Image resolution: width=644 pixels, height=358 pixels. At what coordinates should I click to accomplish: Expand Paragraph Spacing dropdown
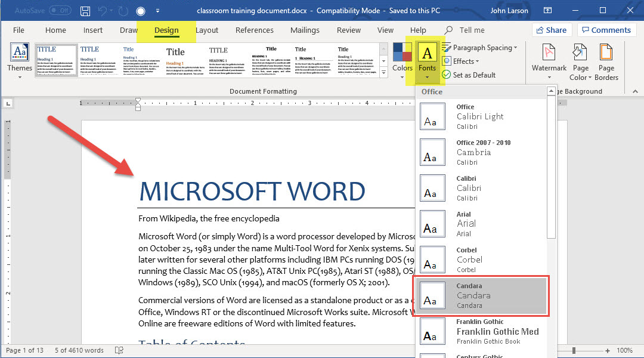515,48
